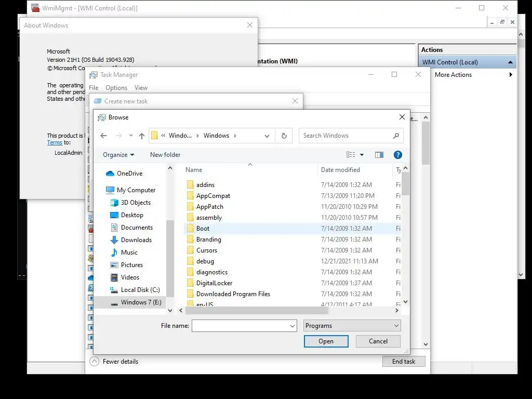The image size is (532, 399).
Task: Go back using Browse dialog back arrow
Action: [103, 136]
